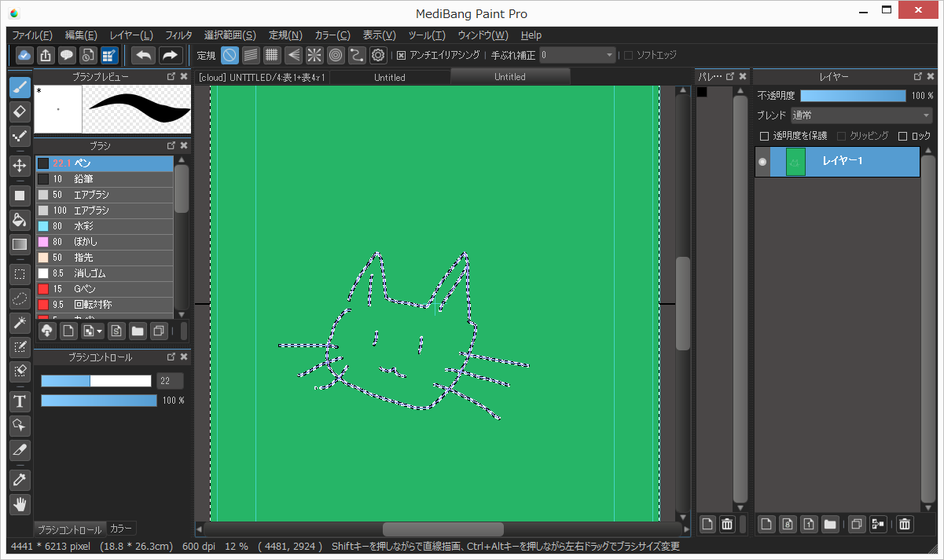944x560 pixels.
Task: Select the rectangular Selection tool
Action: [x=20, y=274]
